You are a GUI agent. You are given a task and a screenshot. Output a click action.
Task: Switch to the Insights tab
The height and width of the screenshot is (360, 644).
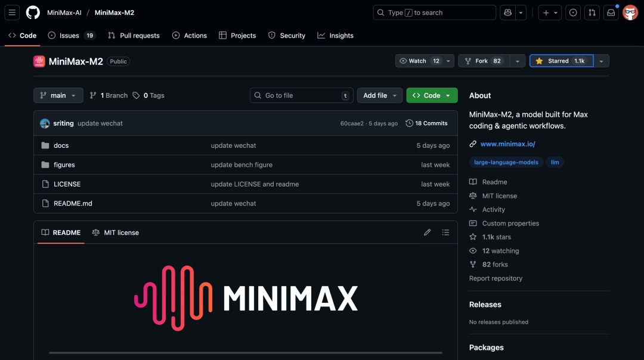pos(336,36)
